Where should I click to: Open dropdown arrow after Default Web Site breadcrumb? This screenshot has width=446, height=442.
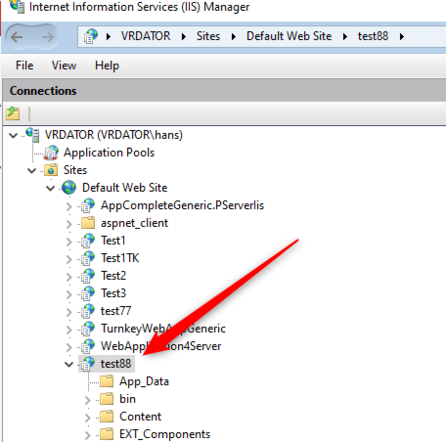345,36
